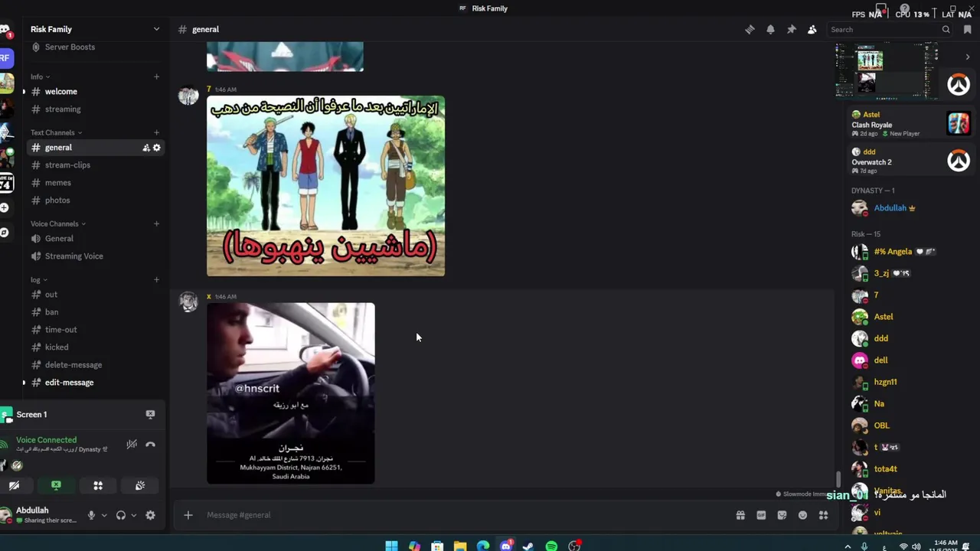This screenshot has width=980, height=551.
Task: Open the One Piece meme image
Action: pyautogui.click(x=325, y=186)
